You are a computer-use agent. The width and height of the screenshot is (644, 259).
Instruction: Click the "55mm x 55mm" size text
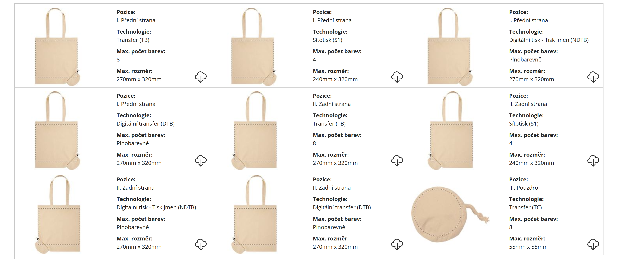point(528,247)
